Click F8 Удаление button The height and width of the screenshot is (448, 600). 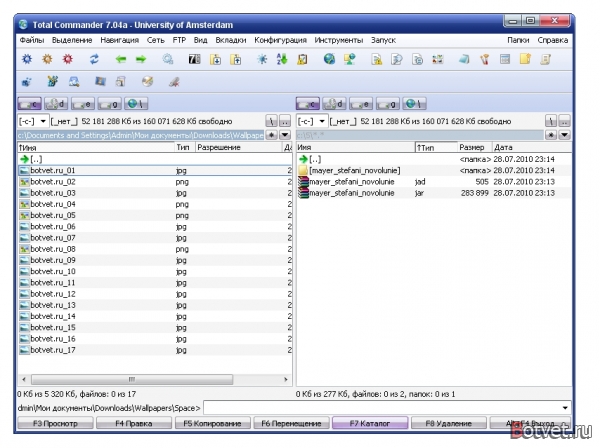tap(448, 424)
